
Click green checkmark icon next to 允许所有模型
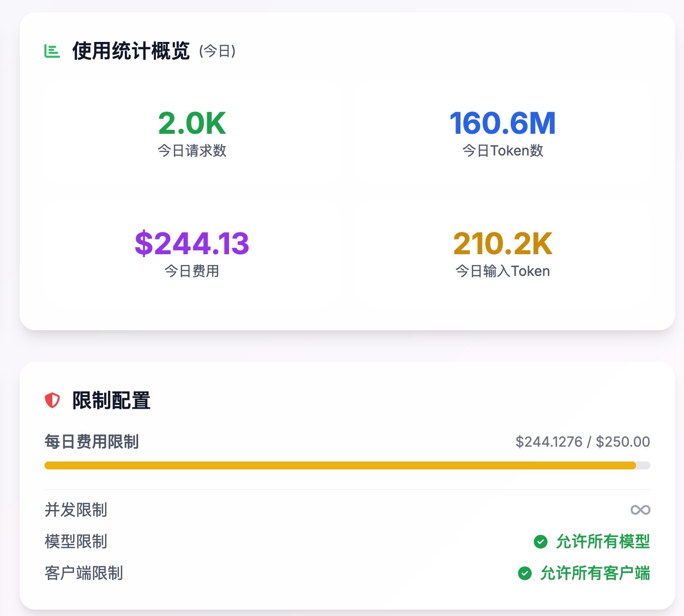pos(540,541)
